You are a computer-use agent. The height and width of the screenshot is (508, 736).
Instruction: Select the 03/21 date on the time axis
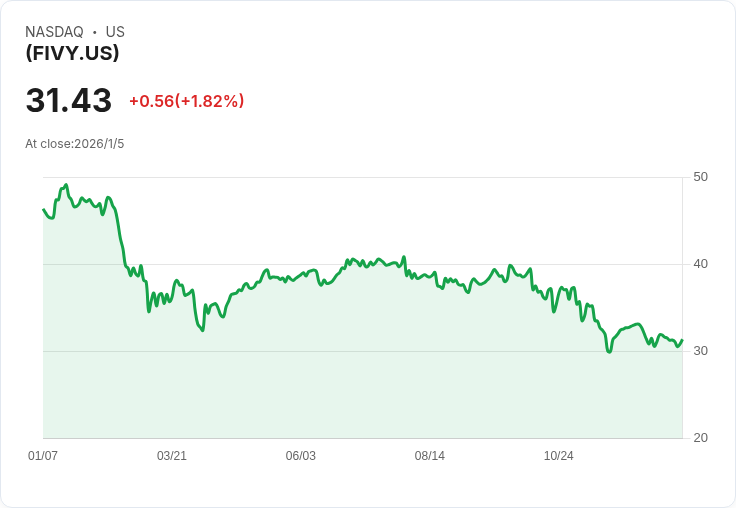pyautogui.click(x=172, y=456)
